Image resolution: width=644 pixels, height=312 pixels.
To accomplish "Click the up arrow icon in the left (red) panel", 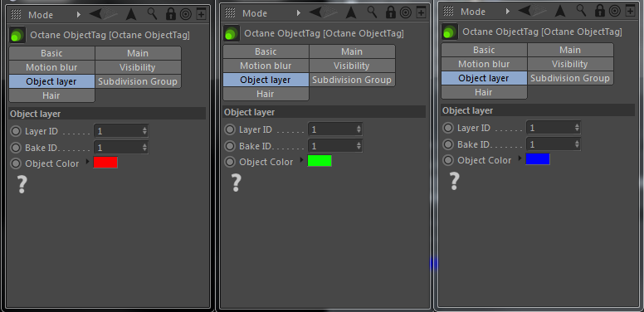I will pyautogui.click(x=131, y=14).
